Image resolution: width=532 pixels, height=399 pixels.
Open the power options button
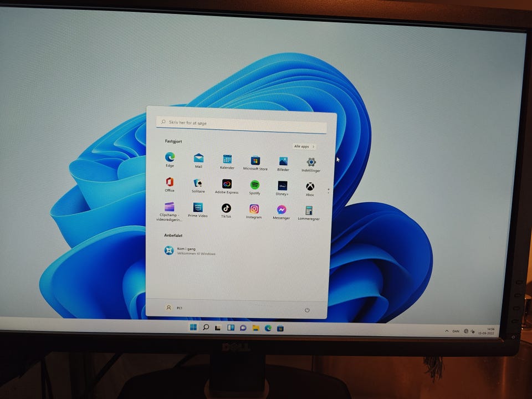(307, 310)
